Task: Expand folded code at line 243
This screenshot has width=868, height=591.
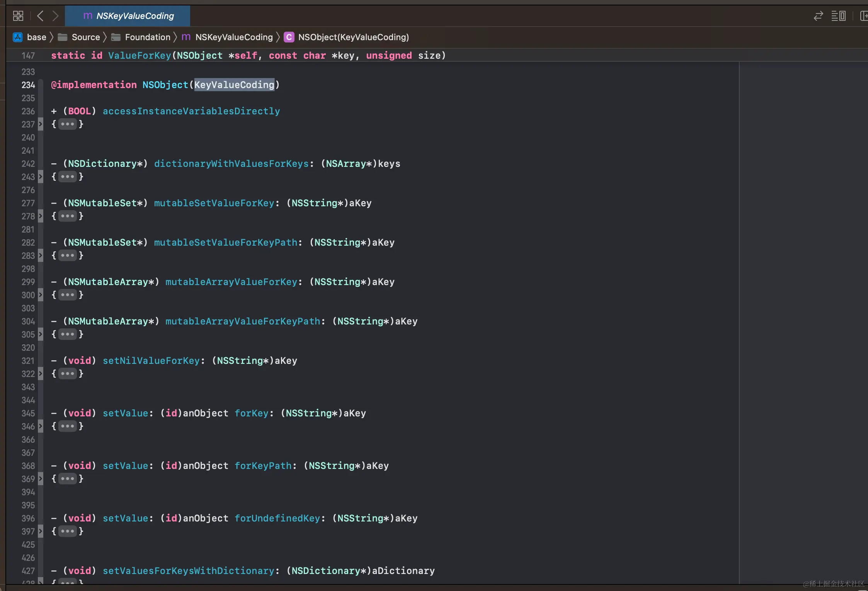Action: (x=41, y=177)
